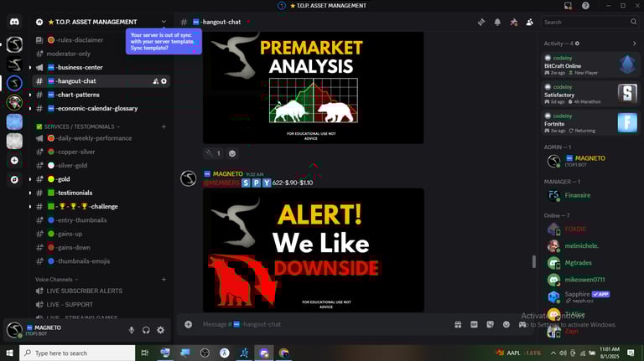Click MAGNETO username on the ALERT message

228,174
